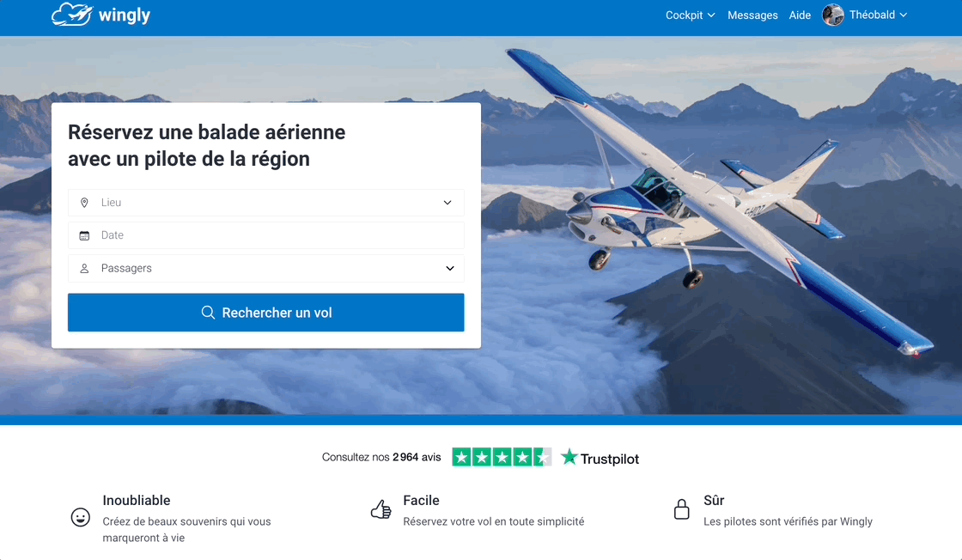Click the person icon in Passagers field
Screen dimensions: 962x560
click(x=85, y=269)
